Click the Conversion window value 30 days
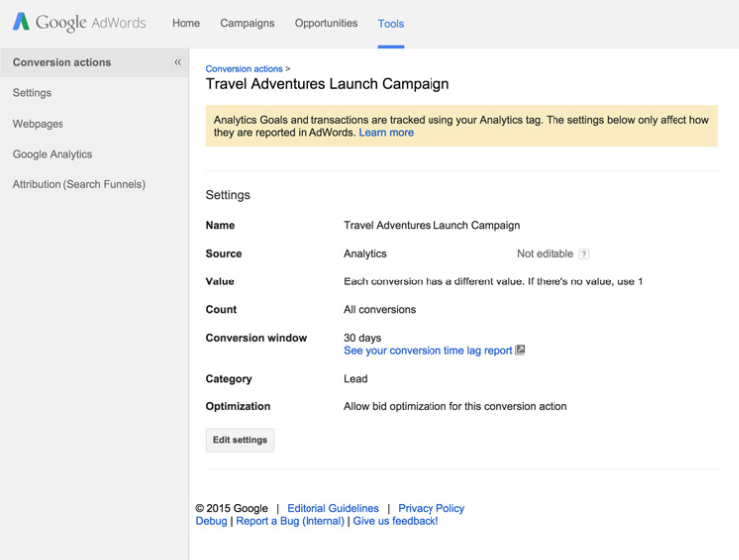The image size is (739, 560). point(362,338)
